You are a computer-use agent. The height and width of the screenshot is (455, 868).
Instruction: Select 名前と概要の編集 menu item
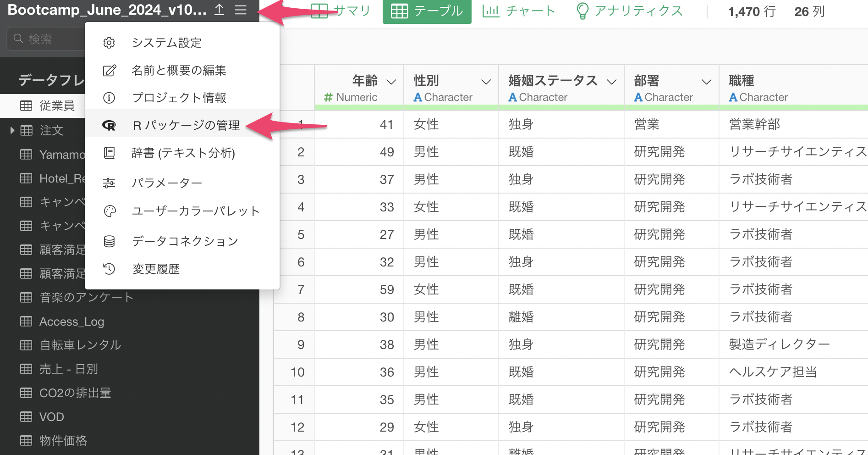point(182,70)
